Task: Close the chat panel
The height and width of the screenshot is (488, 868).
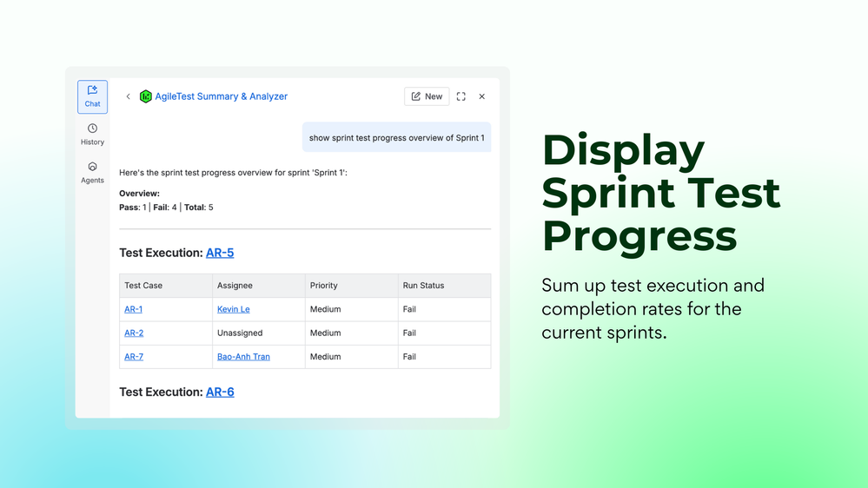Action: (482, 96)
